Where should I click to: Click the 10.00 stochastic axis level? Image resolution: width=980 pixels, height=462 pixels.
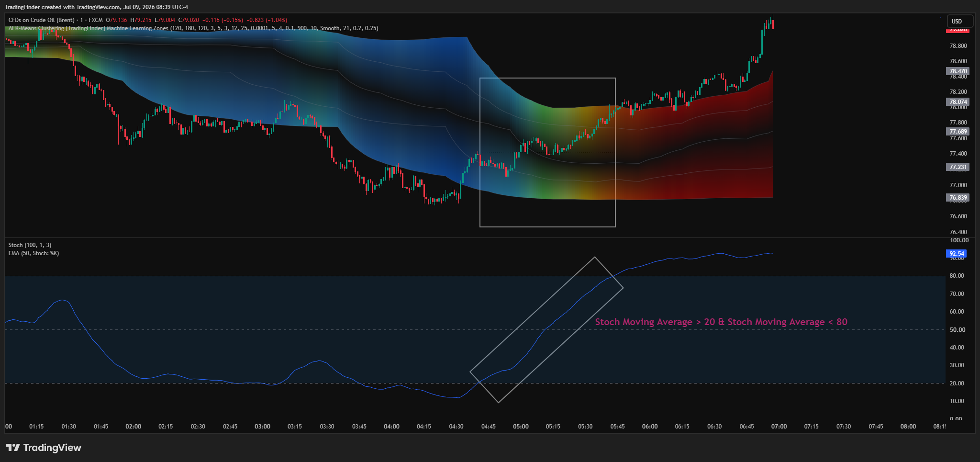pyautogui.click(x=957, y=401)
